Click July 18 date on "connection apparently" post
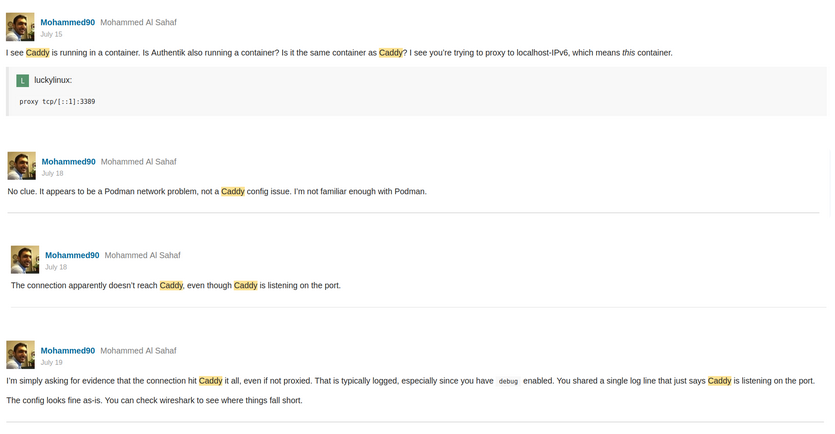The image size is (835, 434). pyautogui.click(x=56, y=268)
